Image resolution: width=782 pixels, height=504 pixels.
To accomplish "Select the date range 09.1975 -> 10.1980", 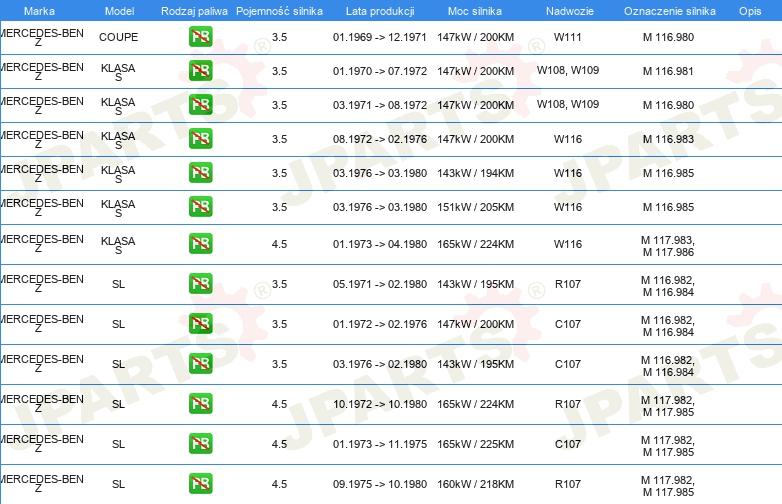I will click(x=380, y=484).
